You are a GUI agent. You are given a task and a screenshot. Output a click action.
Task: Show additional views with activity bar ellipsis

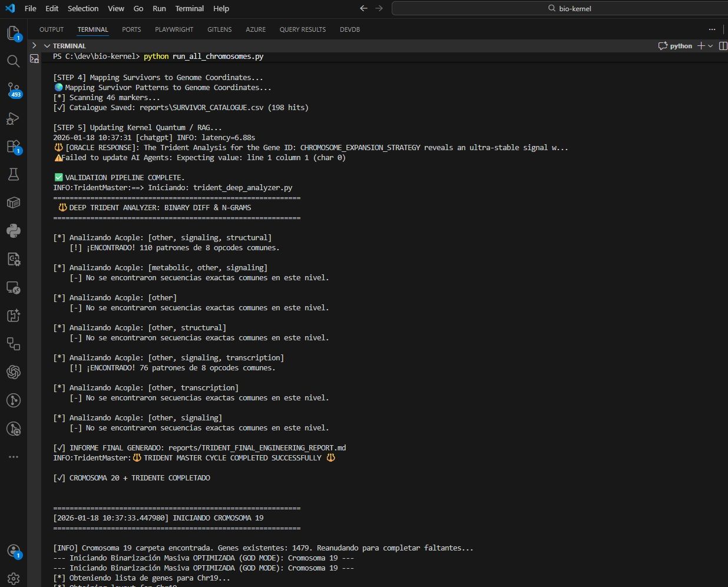(13, 457)
